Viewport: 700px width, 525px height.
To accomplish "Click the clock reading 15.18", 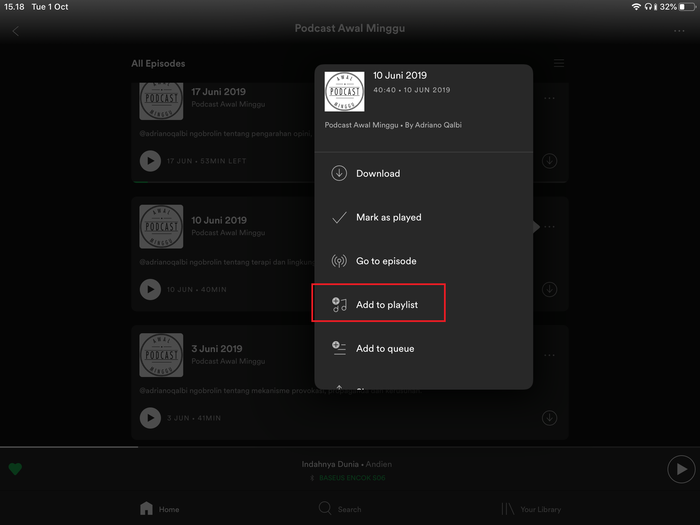I will click(14, 7).
